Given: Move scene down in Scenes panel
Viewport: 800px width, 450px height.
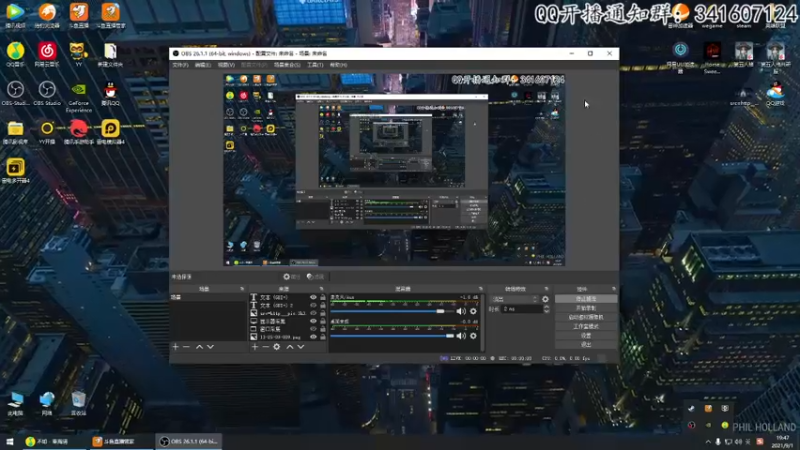Looking at the screenshot, I should [210, 347].
